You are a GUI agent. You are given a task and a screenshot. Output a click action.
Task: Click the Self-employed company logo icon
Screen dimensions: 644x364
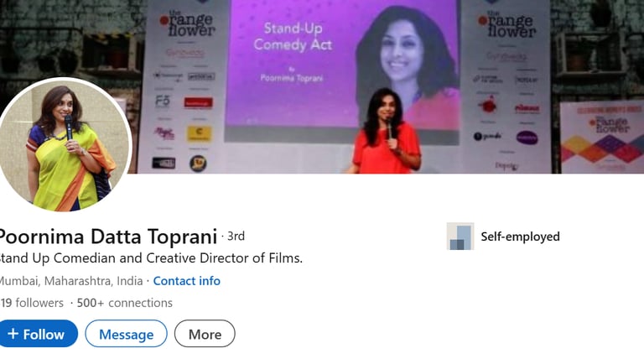460,237
